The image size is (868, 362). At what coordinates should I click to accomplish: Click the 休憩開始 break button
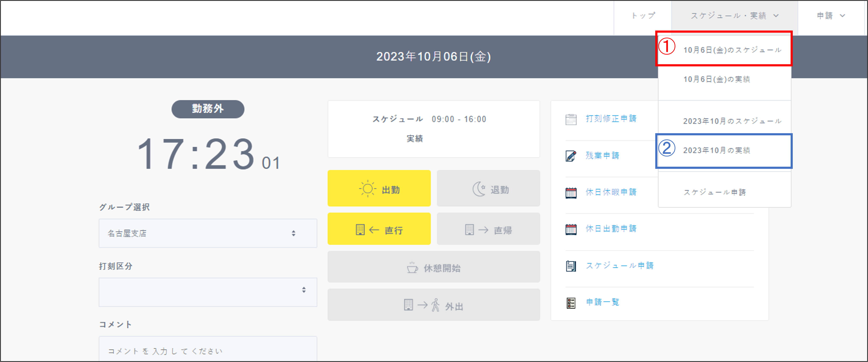pos(433,267)
